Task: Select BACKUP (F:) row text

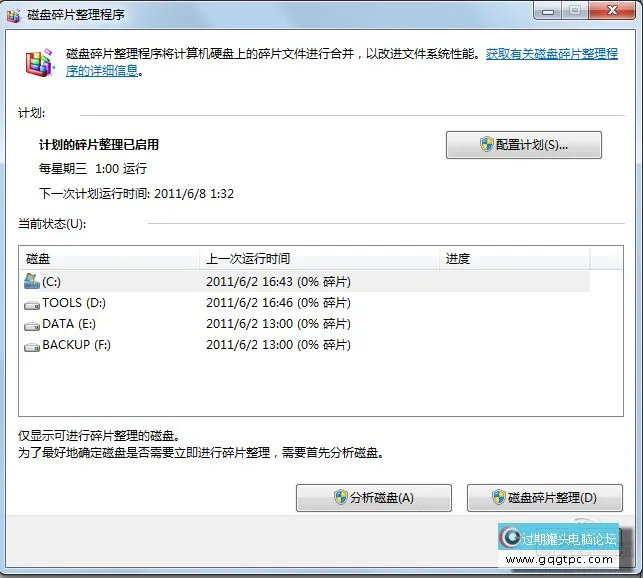Action: (76, 345)
